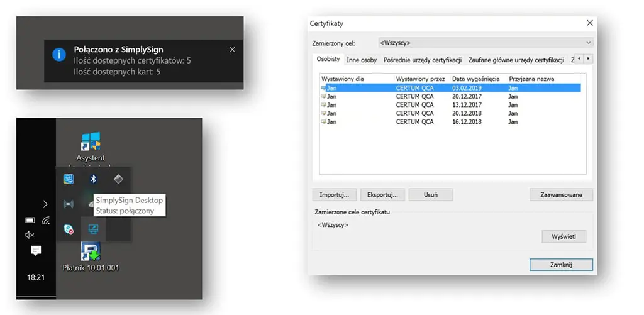Open Pośrednie urzędy certyfikacji tab

423,60
